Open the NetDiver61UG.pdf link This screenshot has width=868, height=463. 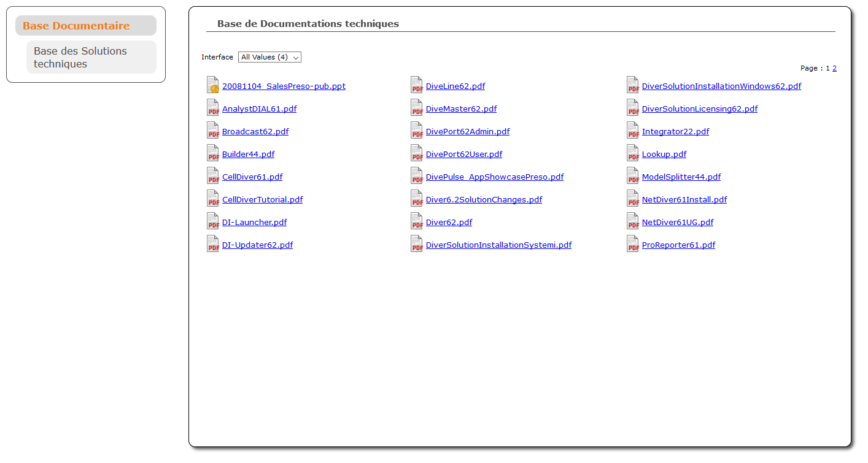tap(678, 222)
